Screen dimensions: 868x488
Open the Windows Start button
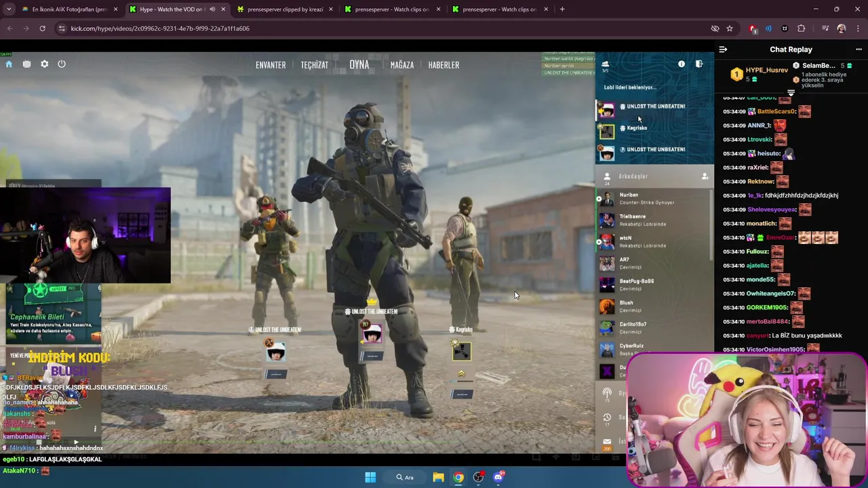click(370, 477)
